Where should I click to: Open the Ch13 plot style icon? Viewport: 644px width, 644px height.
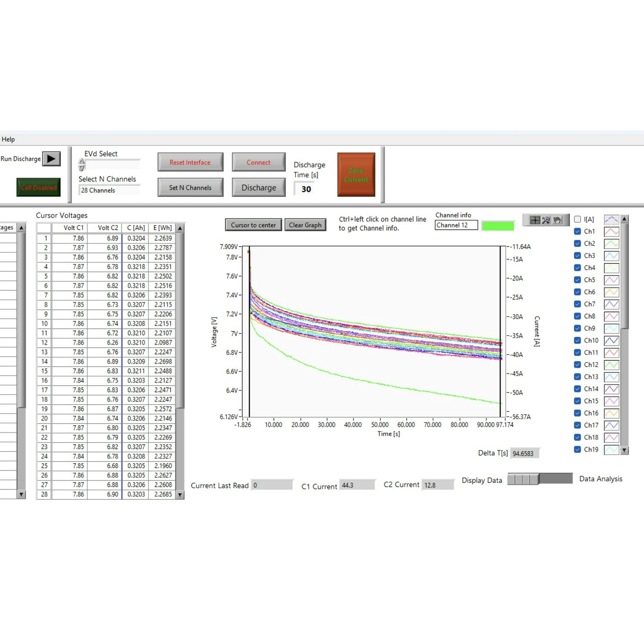pyautogui.click(x=611, y=377)
